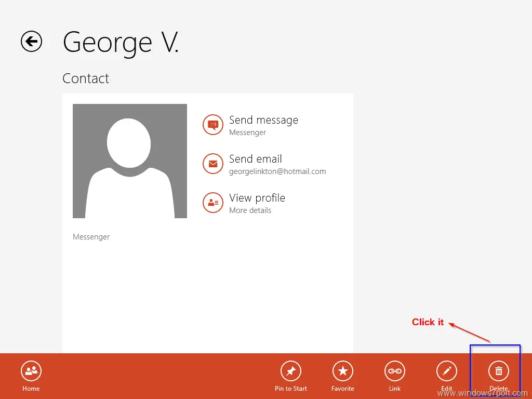Click the 'Send message' text
Image resolution: width=532 pixels, height=399 pixels.
pyautogui.click(x=263, y=120)
